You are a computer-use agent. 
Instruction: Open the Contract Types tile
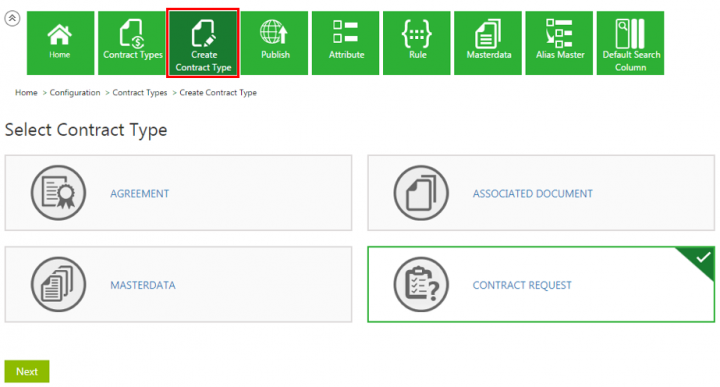pyautogui.click(x=132, y=43)
